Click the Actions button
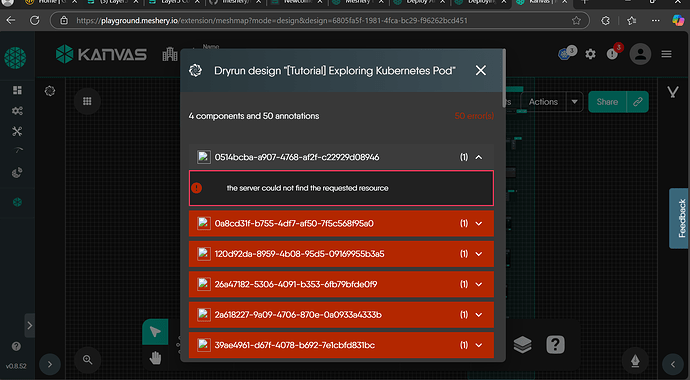The image size is (690, 380). pos(543,102)
